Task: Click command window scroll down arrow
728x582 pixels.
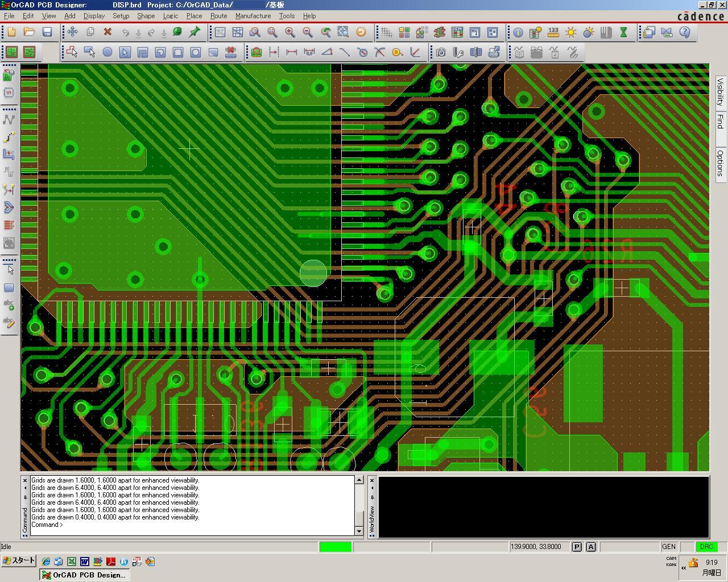Action: click(359, 531)
